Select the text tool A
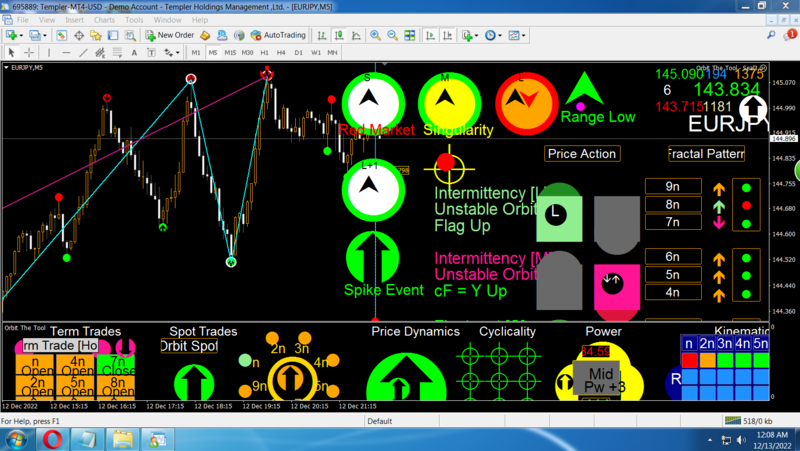This screenshot has width=800, height=451. click(x=134, y=53)
